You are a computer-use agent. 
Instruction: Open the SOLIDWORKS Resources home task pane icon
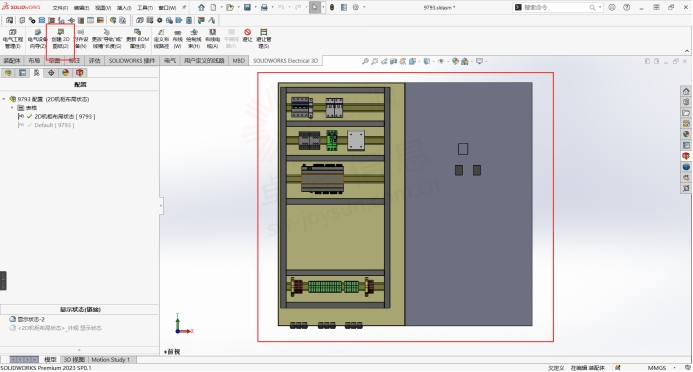686,91
